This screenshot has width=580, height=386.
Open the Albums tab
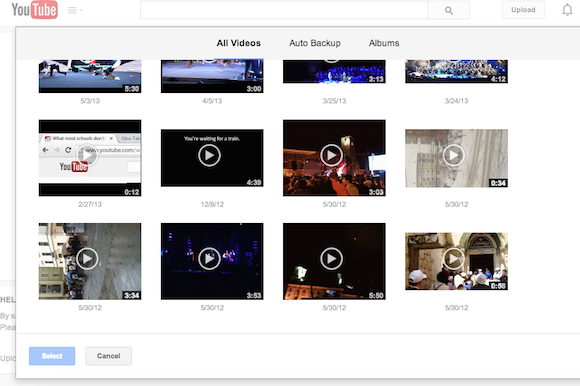tap(384, 43)
